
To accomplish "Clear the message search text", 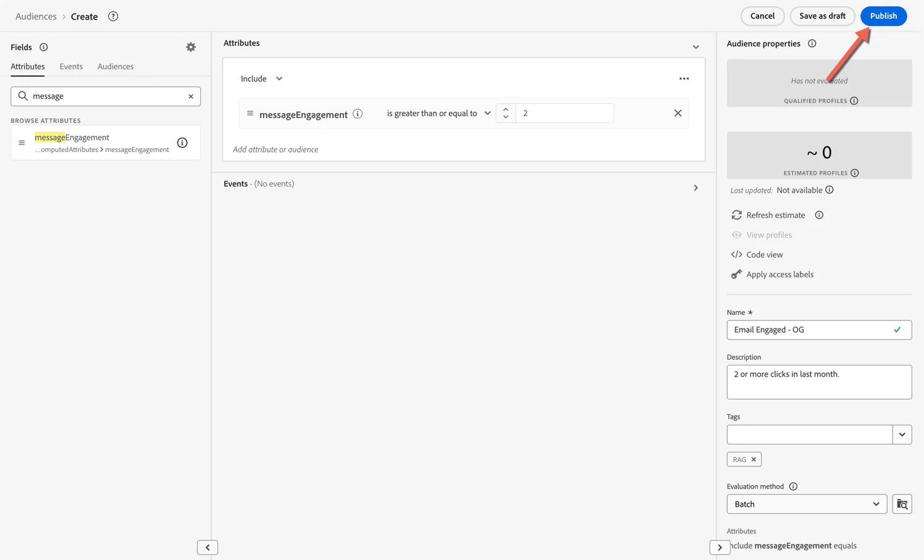I will [x=191, y=96].
